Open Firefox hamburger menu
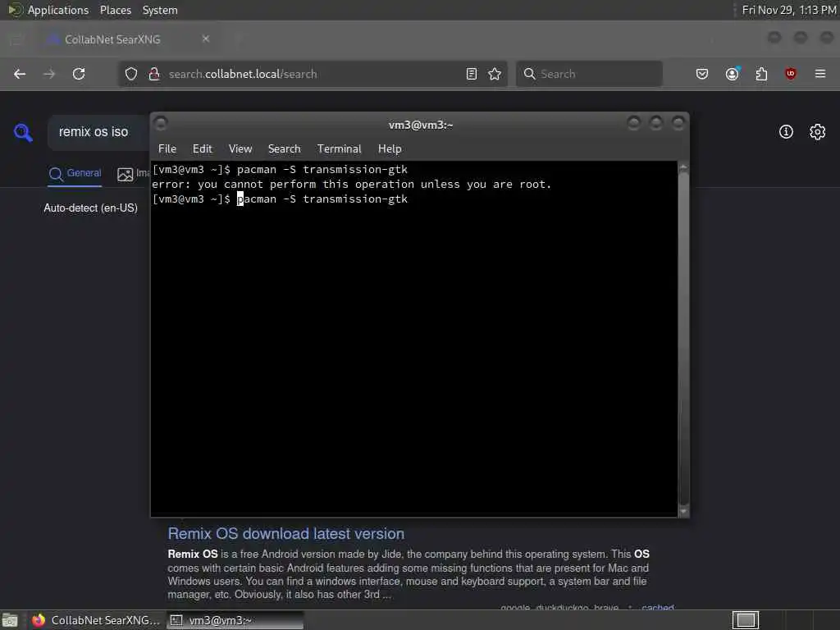 point(820,74)
